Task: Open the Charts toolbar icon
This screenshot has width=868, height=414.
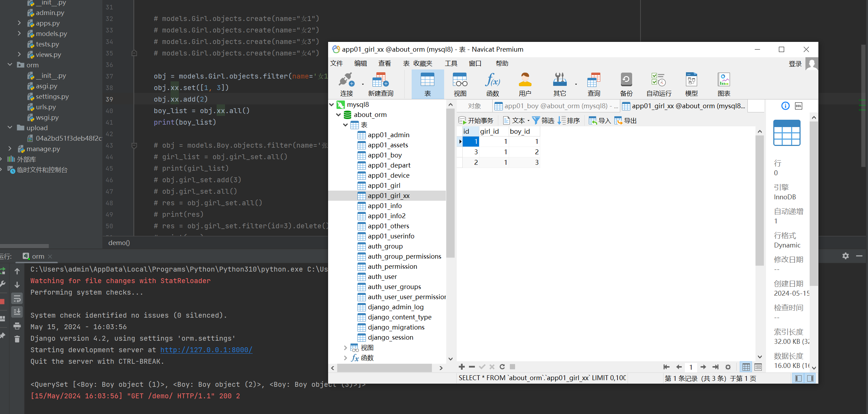Action: tap(724, 84)
